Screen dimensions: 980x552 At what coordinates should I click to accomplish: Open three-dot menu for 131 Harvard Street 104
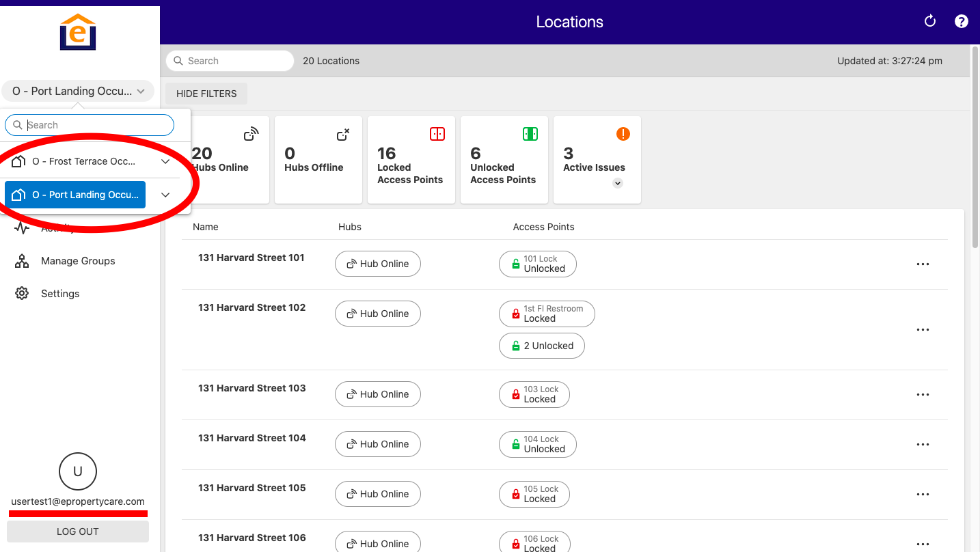(923, 444)
